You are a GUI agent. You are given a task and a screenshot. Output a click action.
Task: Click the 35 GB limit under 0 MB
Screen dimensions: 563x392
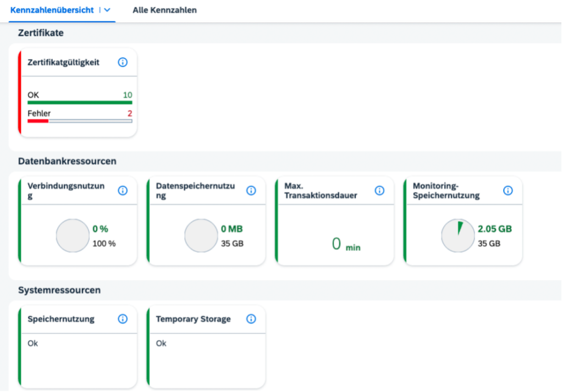click(233, 244)
